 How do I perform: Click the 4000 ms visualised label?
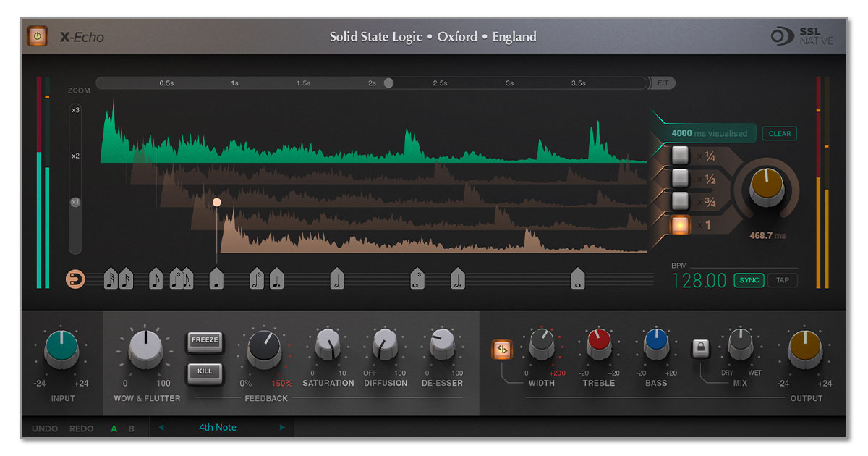point(710,133)
